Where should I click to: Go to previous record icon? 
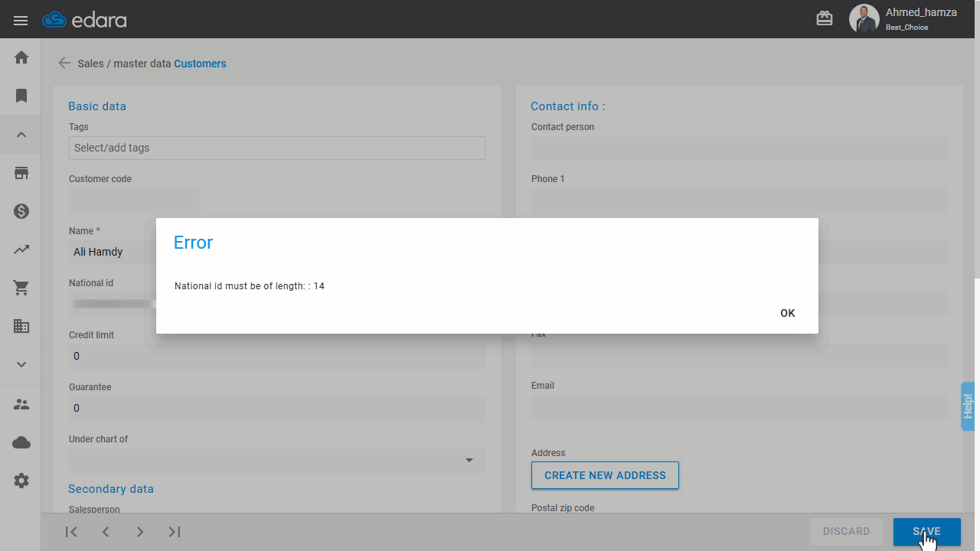[x=106, y=532]
